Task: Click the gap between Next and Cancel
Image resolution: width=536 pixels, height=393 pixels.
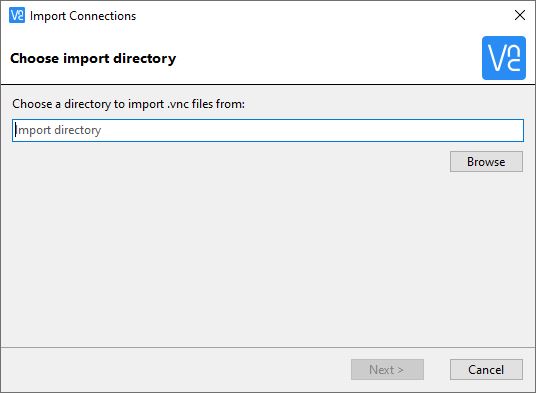Action: 437,369
